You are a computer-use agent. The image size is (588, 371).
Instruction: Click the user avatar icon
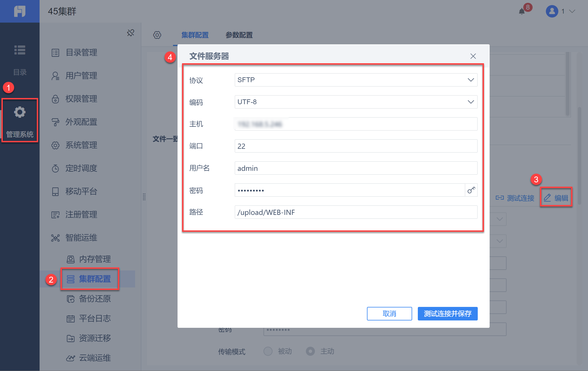[x=552, y=11]
